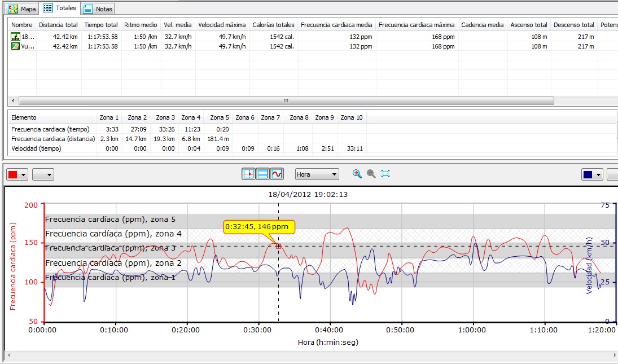Click the lap icon in the Vu... row
Screen dimensions: 618x364
pos(15,46)
